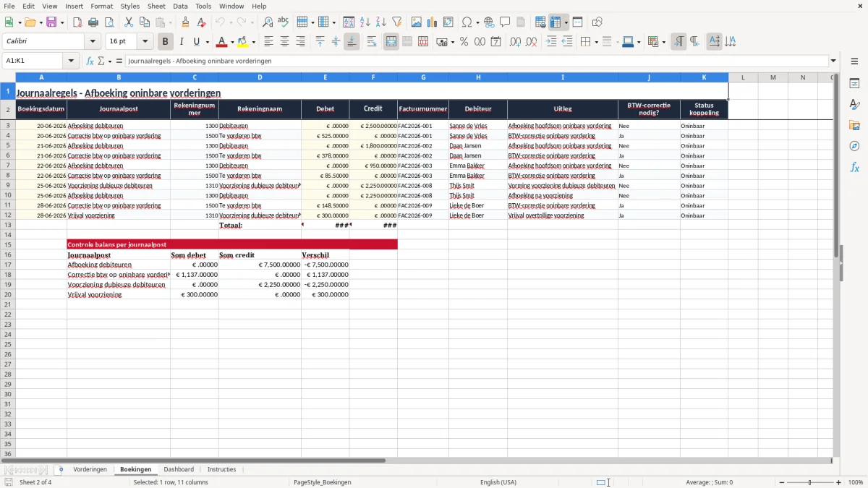This screenshot has height=488, width=868.
Task: Open Sidebar Navigator panel
Action: point(855,146)
